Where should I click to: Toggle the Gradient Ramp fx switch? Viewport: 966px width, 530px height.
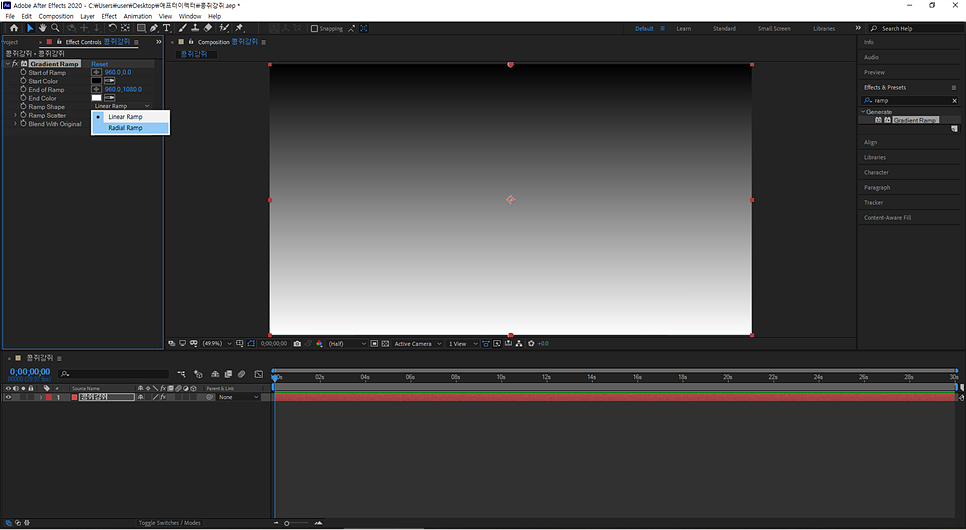point(15,63)
